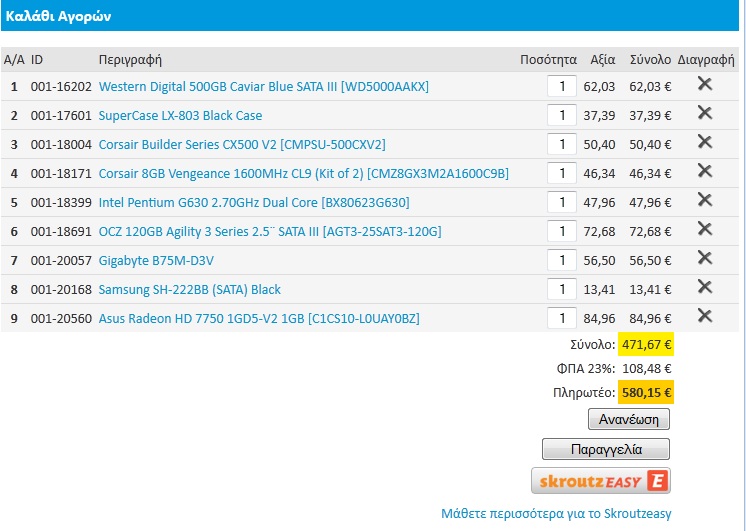Click the Πληρωτέο 580,15 € payable total
The height and width of the screenshot is (531, 746).
(x=646, y=392)
